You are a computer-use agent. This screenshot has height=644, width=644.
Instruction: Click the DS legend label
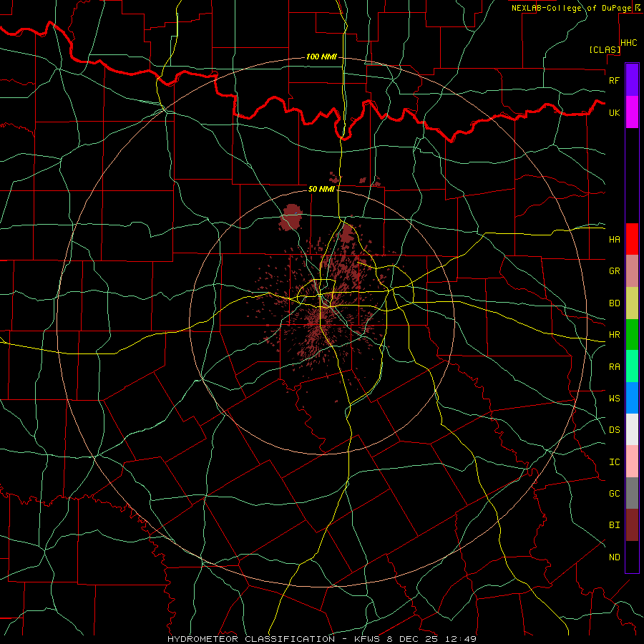tap(614, 430)
